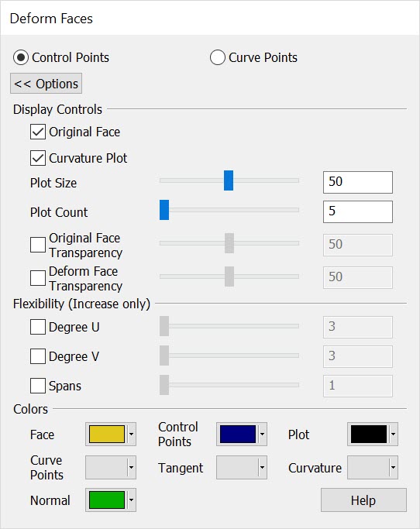Click the Original Face Transparency slider
The image size is (420, 529).
[x=229, y=243]
